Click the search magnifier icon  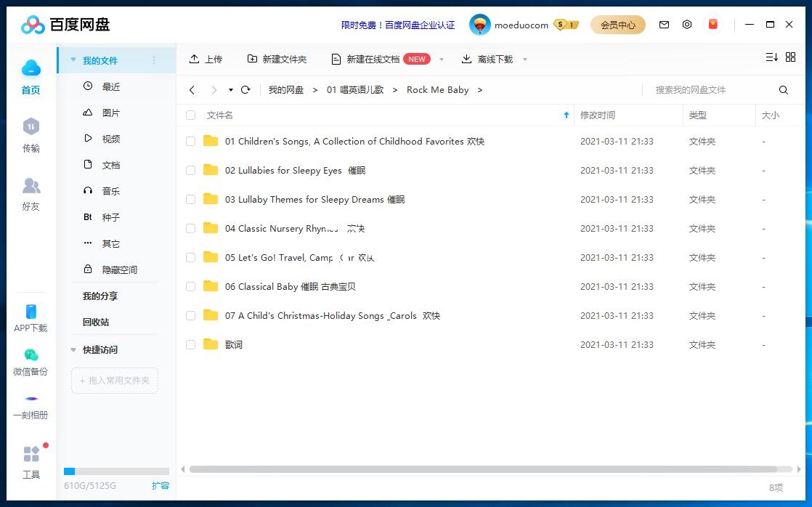784,90
